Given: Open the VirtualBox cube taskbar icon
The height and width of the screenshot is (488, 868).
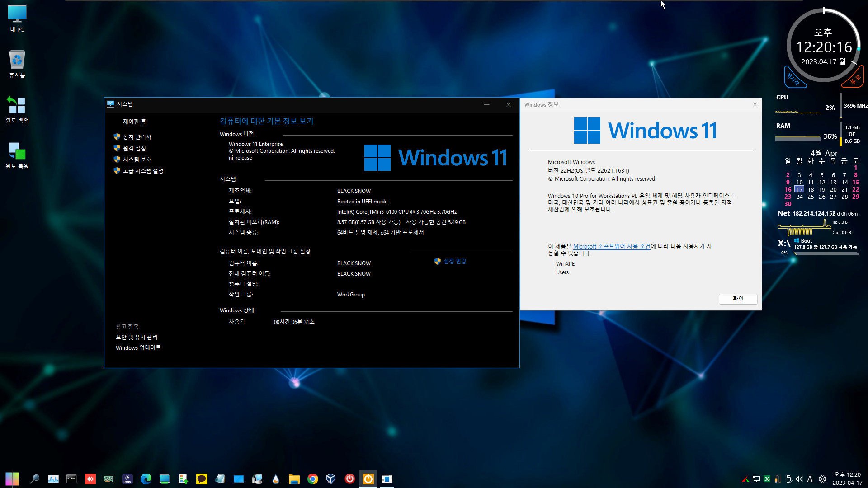Looking at the screenshot, I should click(x=331, y=479).
